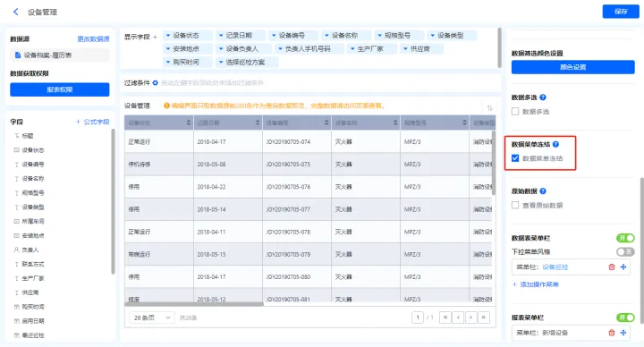Go to the last page of results
Image resolution: width=644 pixels, height=347 pixels.
point(484,317)
